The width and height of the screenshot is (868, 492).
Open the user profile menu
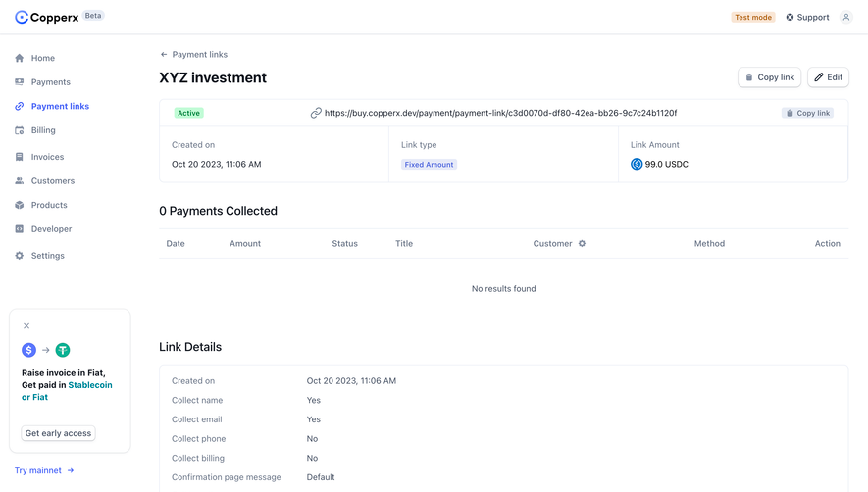(845, 18)
